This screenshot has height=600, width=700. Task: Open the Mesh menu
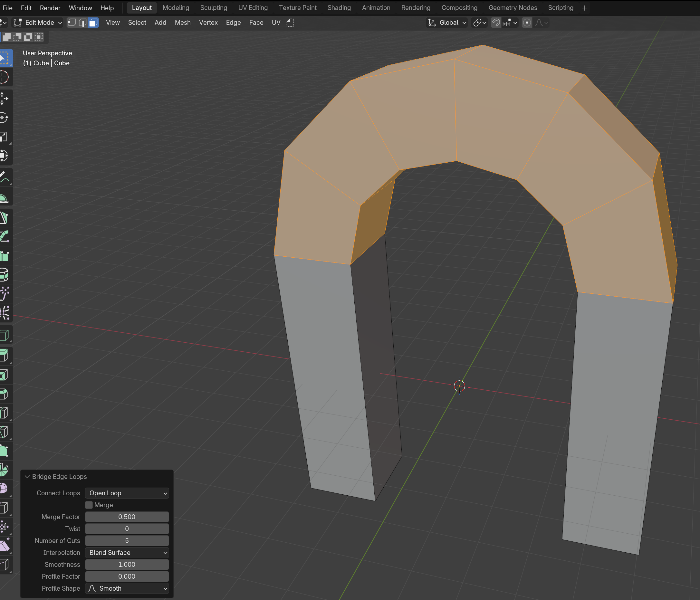182,23
